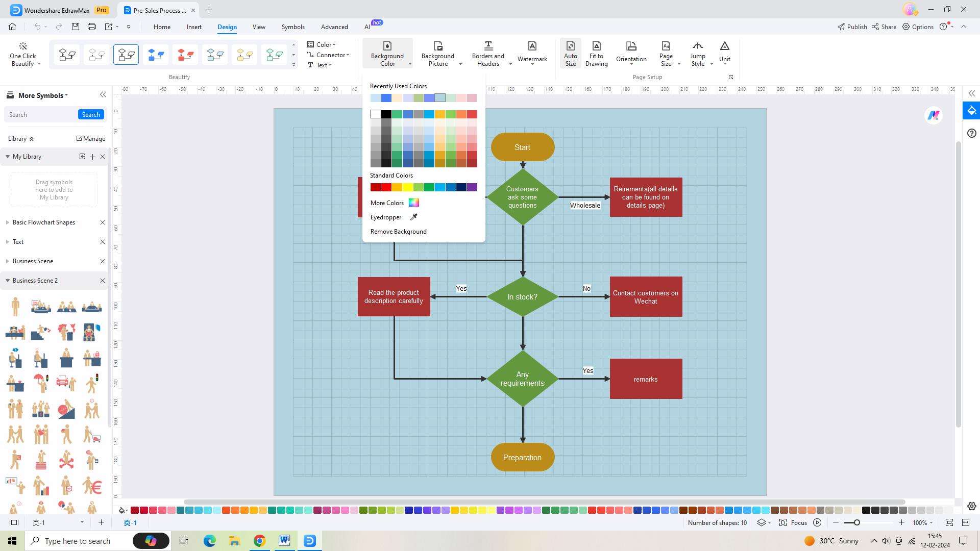Select purple in Standard Colors row
Viewport: 980px width, 551px height.
[472, 187]
